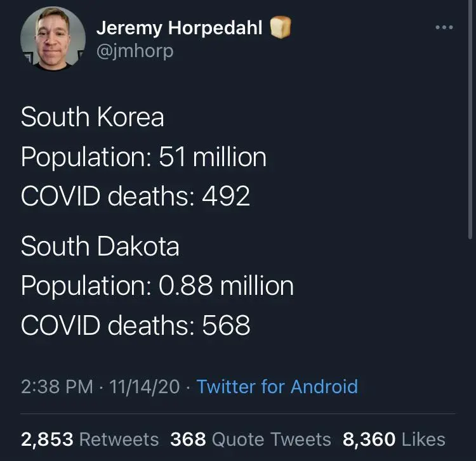Viewport: 476px width, 461px height.
Task: Click the 11/14/20 date
Action: (x=145, y=387)
